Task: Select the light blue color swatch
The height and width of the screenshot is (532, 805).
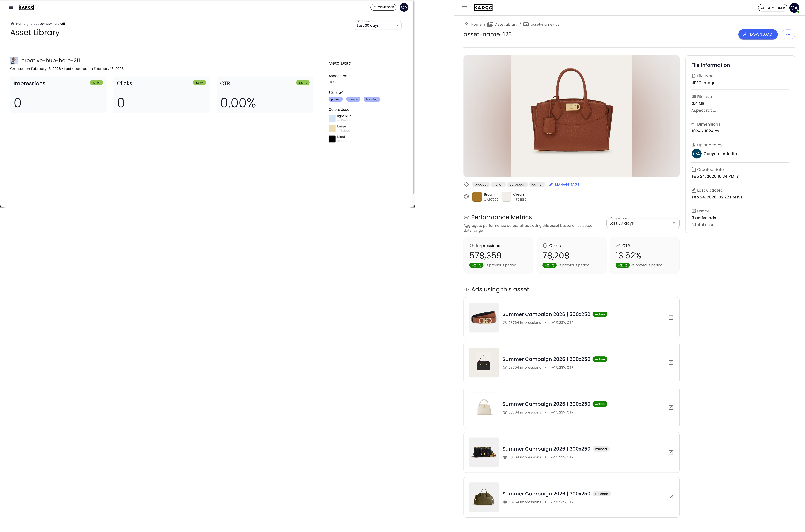Action: [332, 118]
